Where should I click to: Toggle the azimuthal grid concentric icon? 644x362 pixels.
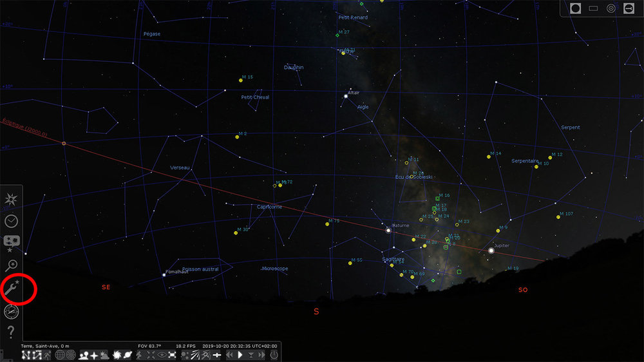pos(71,355)
